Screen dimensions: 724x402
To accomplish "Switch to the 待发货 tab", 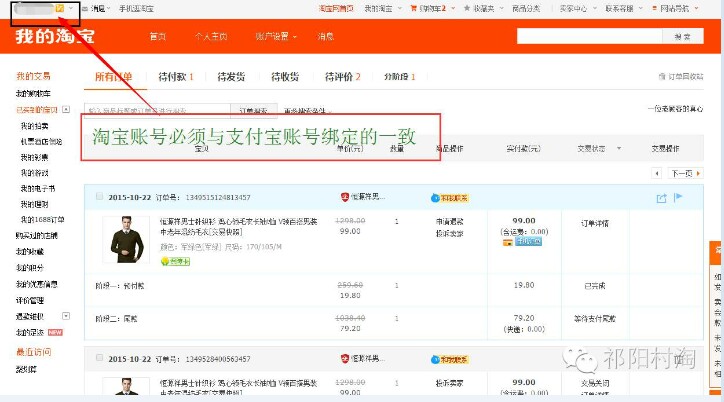I will tap(231, 77).
